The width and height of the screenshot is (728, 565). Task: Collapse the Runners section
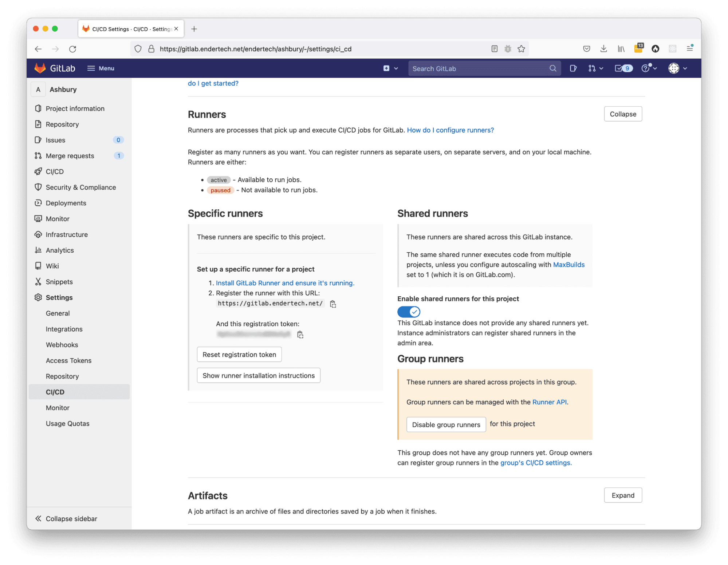(622, 114)
